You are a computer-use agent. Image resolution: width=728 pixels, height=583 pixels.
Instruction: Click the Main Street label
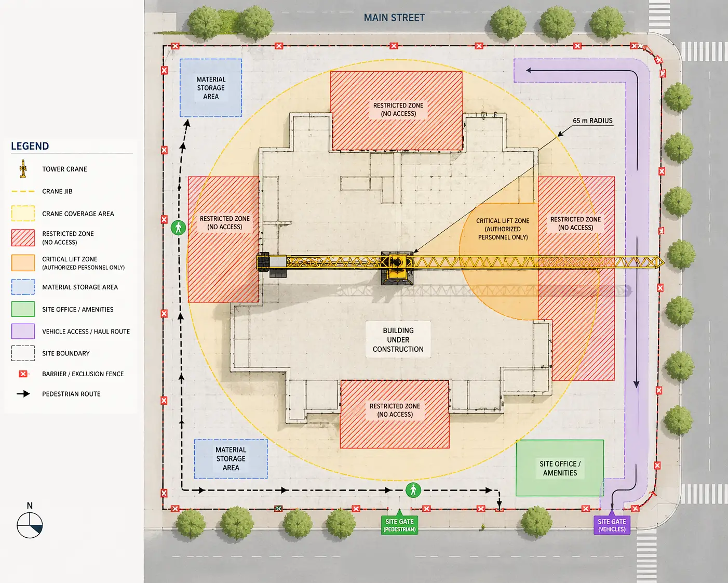(394, 18)
